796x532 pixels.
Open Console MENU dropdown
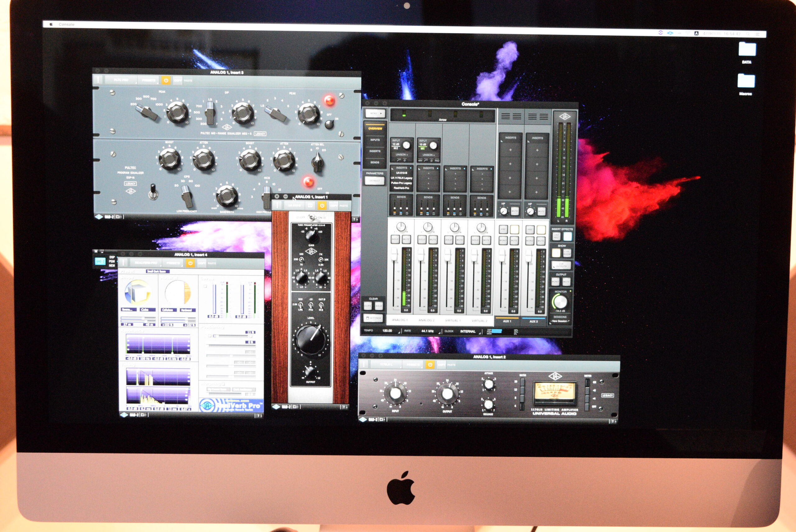coord(375,113)
